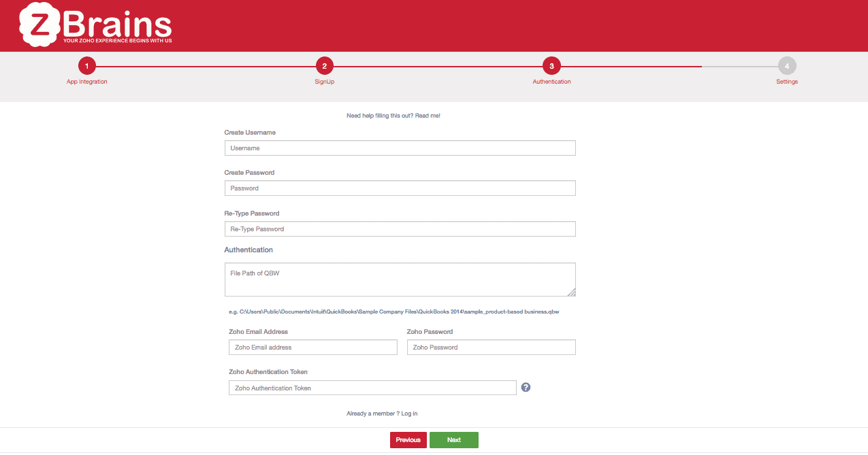This screenshot has height=455, width=868.
Task: Focus the Zoho Password field
Action: (492, 347)
